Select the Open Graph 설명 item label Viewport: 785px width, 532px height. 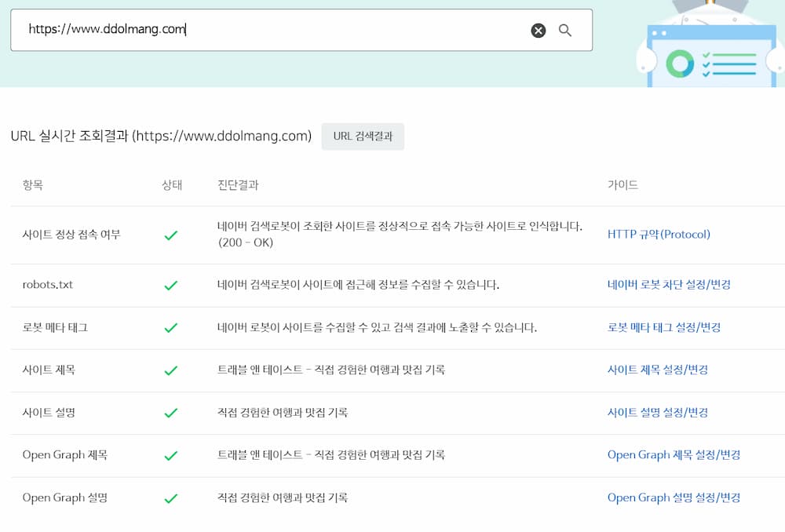65,498
